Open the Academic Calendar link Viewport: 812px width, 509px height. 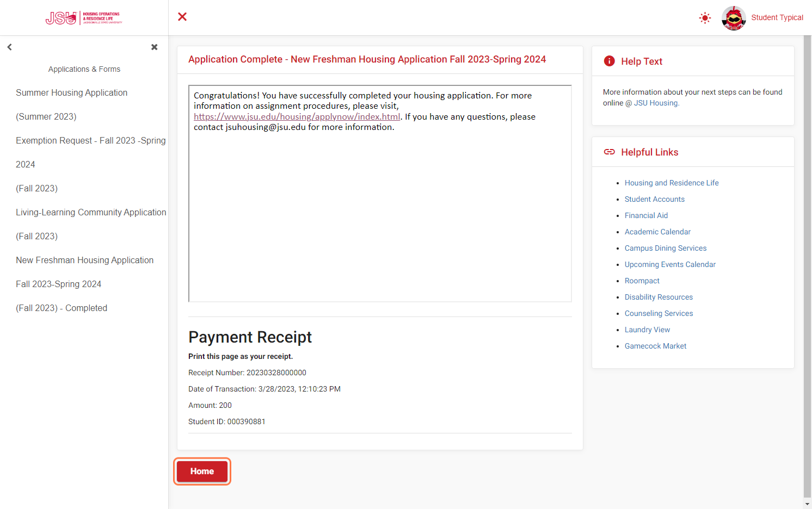pyautogui.click(x=657, y=232)
